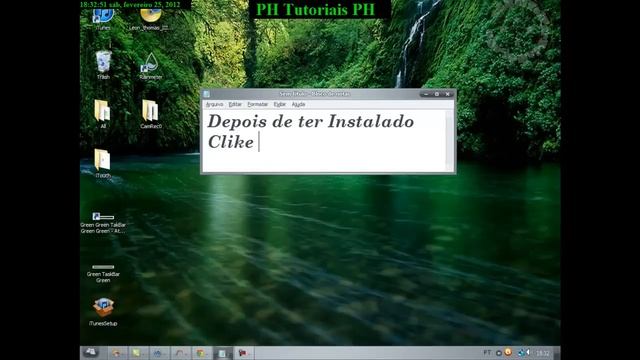Screen dimensions: 640x360
Task: Open the Windows Start button
Action: tap(90, 353)
